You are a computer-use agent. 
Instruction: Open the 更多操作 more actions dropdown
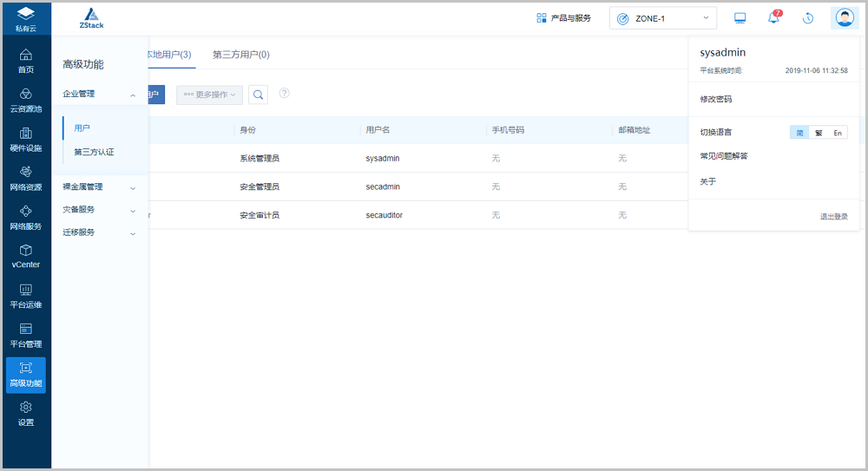tap(209, 95)
